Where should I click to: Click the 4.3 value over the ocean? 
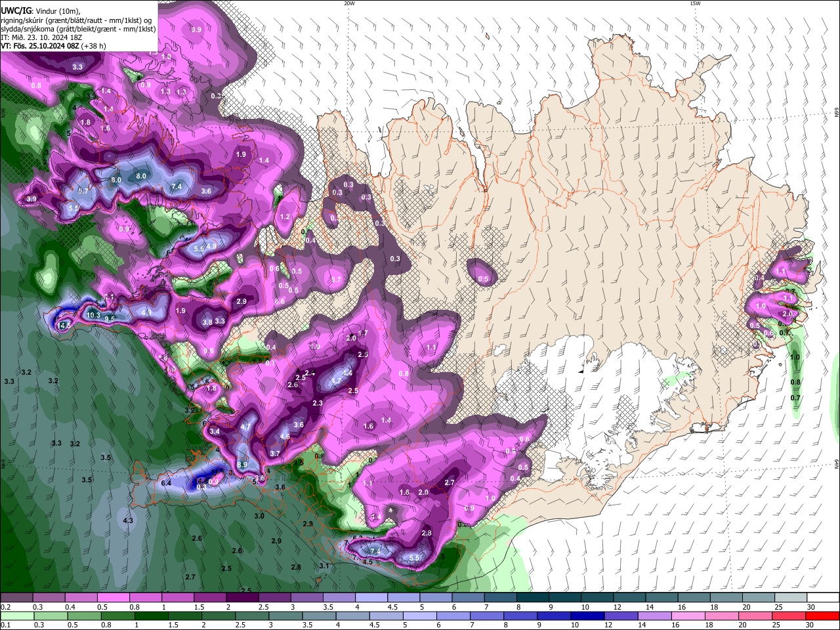pos(128,520)
